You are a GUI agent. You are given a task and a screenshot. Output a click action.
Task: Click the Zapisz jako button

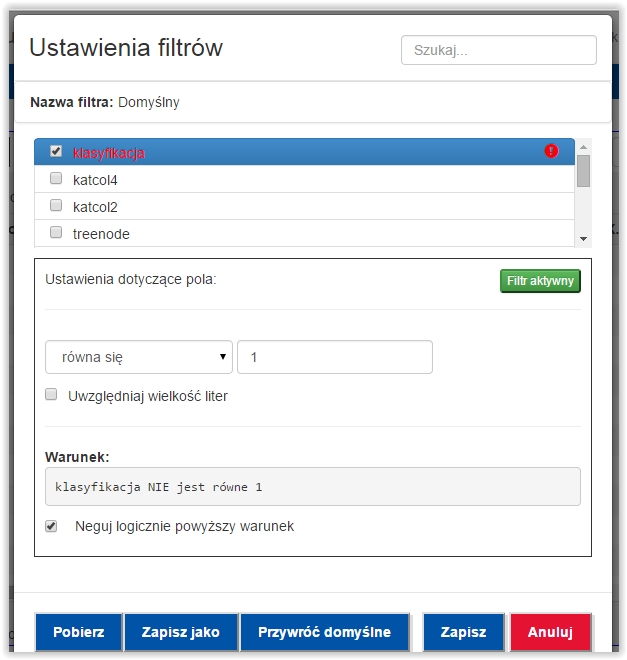click(x=181, y=632)
